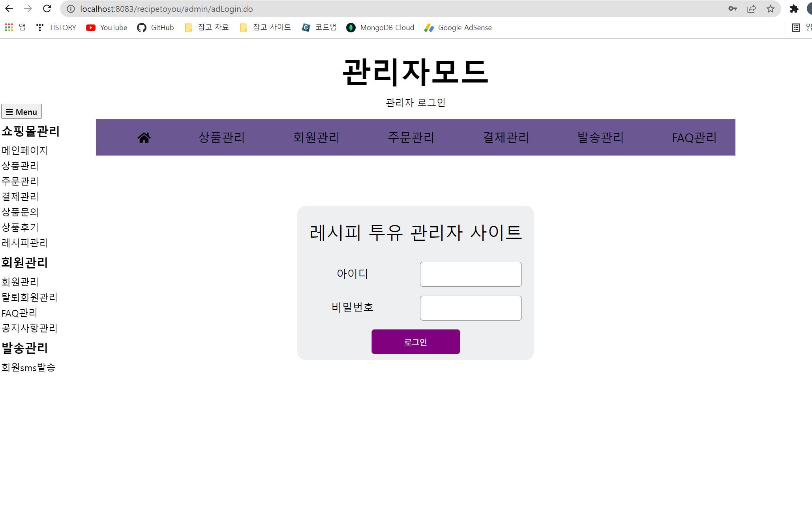This screenshot has width=812, height=529.
Task: Open the 참고 사이트 bookmark folder
Action: (x=265, y=27)
